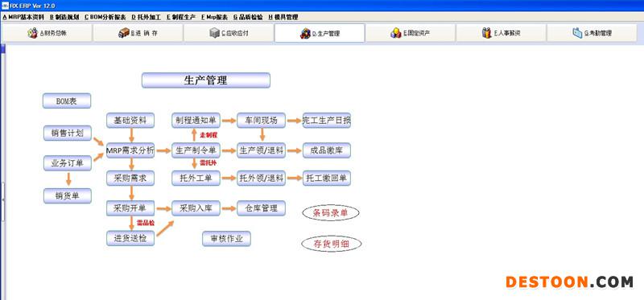Open 采购入库 from the flowchart

[x=196, y=208]
